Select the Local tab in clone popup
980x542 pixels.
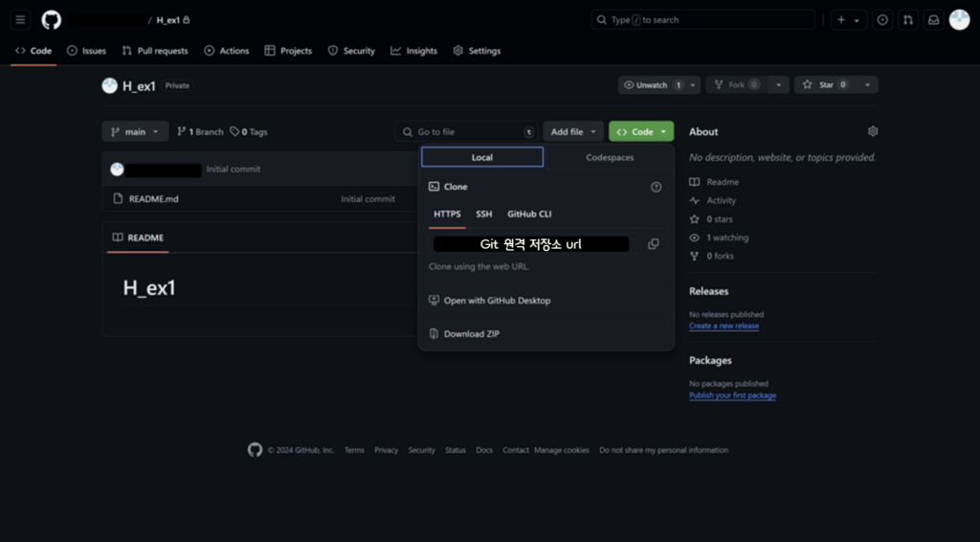482,158
